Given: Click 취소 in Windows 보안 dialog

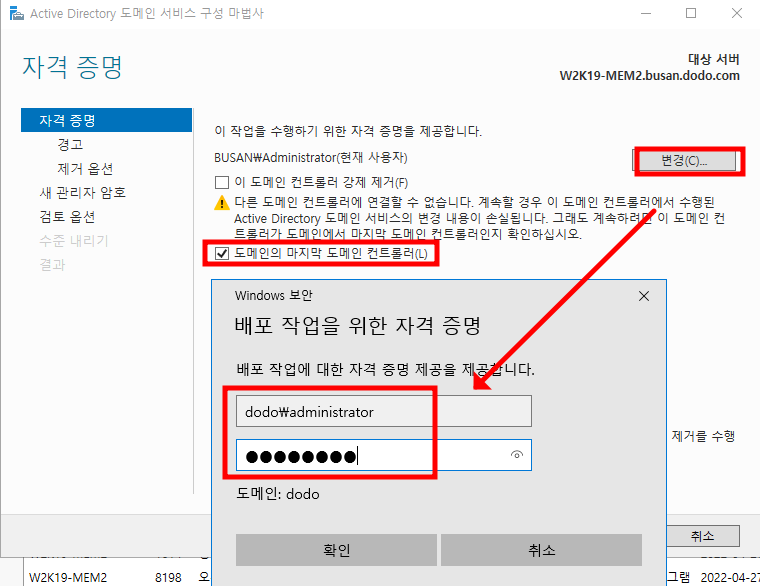Looking at the screenshot, I should click(x=541, y=550).
